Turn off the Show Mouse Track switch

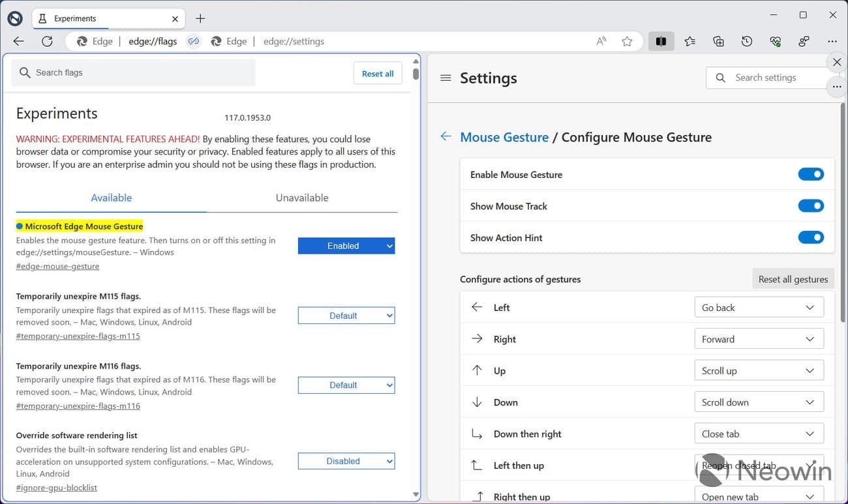pos(810,206)
